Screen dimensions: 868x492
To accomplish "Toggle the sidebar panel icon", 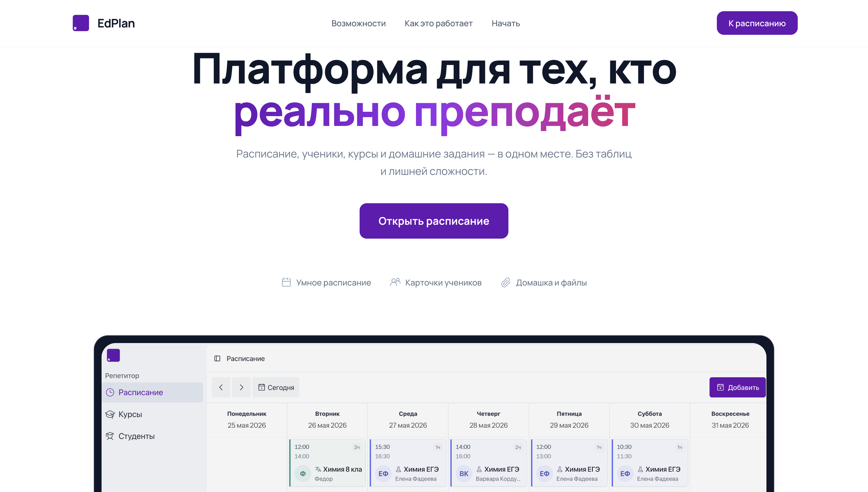I will tap(217, 358).
